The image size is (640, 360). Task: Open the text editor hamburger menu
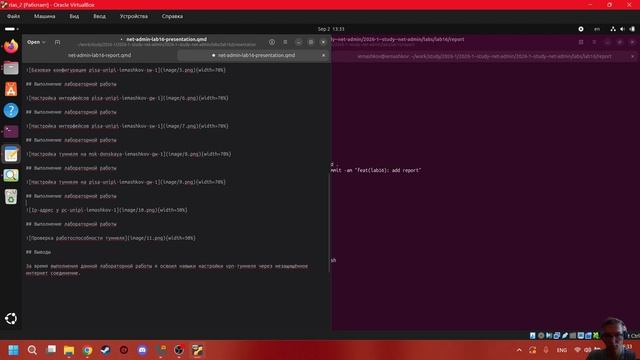click(285, 42)
